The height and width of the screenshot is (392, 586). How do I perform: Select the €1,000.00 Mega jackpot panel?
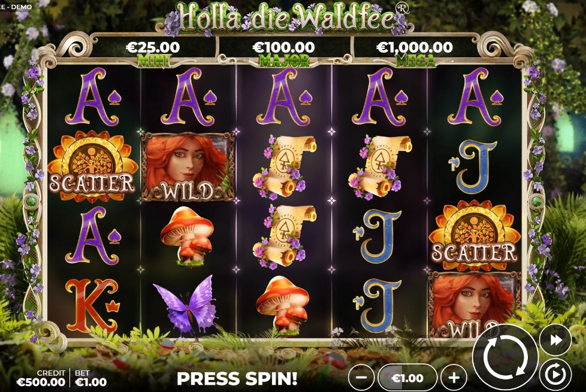(x=415, y=52)
